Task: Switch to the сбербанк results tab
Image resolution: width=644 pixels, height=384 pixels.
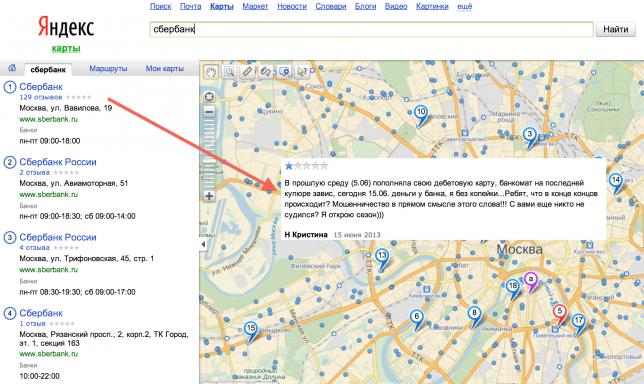Action: point(48,69)
